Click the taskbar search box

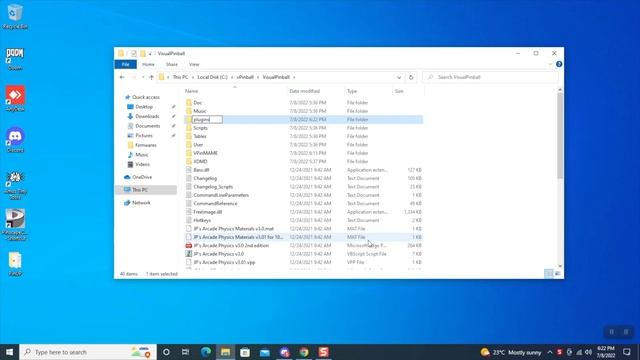[88, 352]
